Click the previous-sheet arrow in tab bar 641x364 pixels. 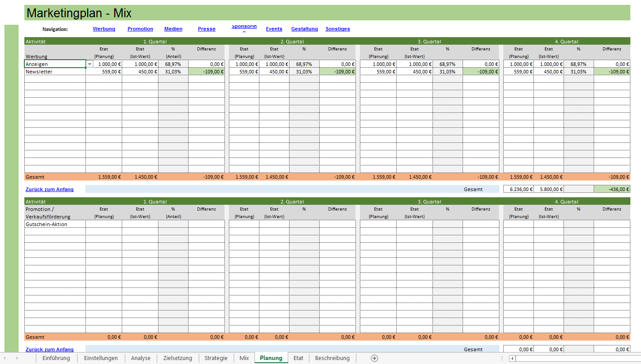[5, 358]
